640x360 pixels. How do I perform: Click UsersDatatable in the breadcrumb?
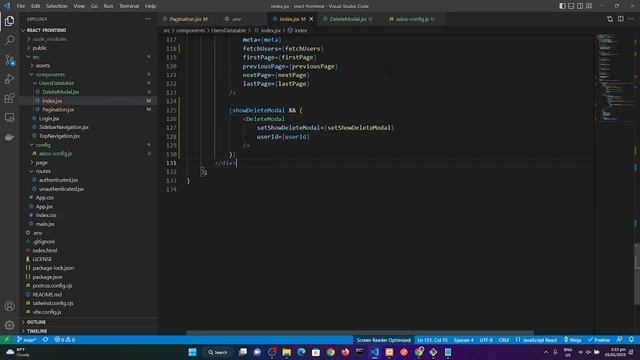228,30
